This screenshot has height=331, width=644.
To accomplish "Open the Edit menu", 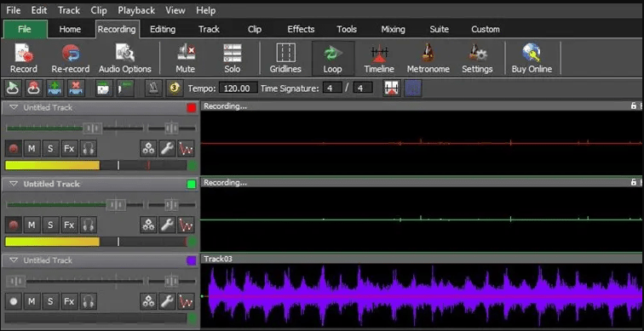I will pyautogui.click(x=39, y=10).
